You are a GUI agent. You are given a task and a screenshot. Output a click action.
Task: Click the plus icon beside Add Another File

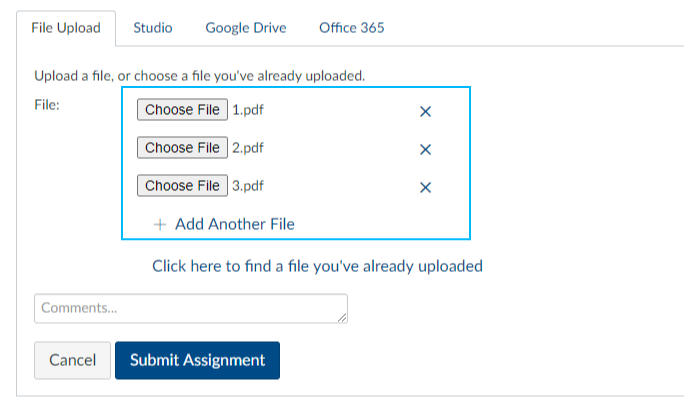tap(160, 225)
